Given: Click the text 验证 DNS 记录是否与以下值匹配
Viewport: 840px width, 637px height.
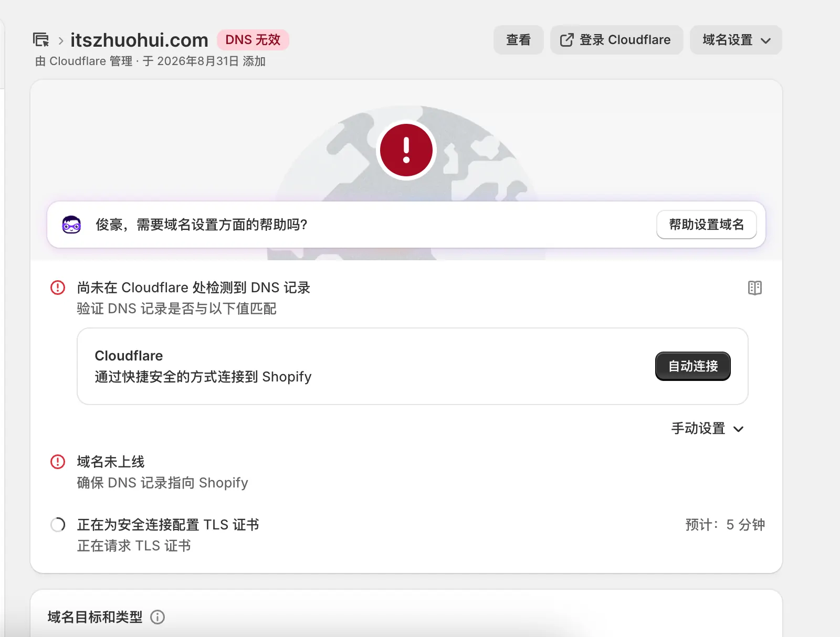Looking at the screenshot, I should click(176, 309).
